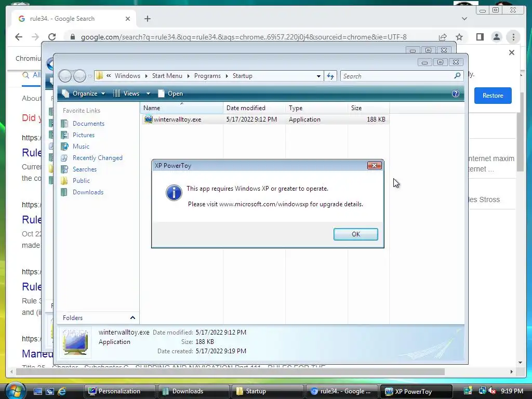Open the Organize menu
This screenshot has width=532, height=399.
[x=84, y=94]
